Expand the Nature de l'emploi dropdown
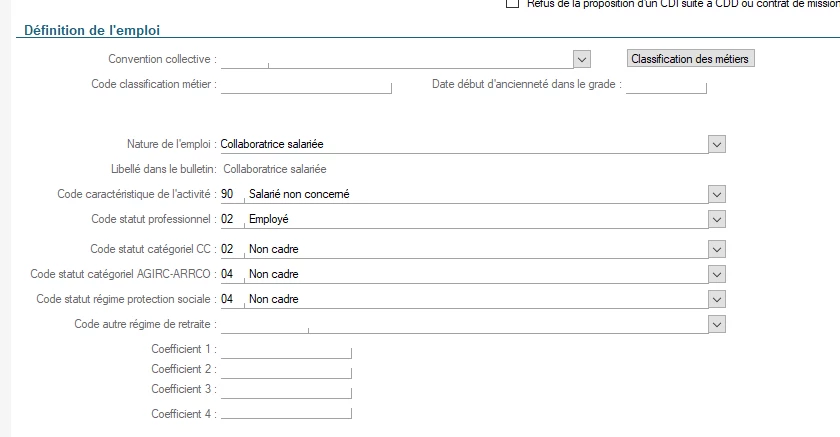Image resolution: width=840 pixels, height=437 pixels. tap(715, 144)
